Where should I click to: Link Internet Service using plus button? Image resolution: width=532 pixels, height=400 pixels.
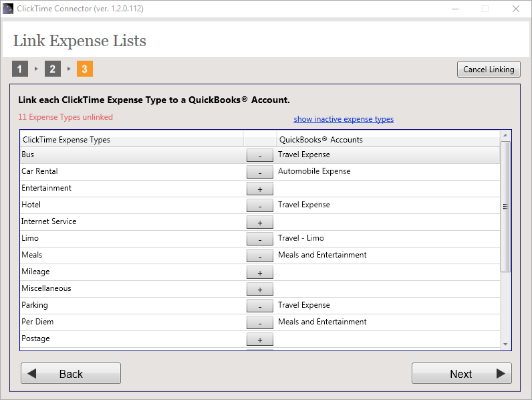[259, 222]
